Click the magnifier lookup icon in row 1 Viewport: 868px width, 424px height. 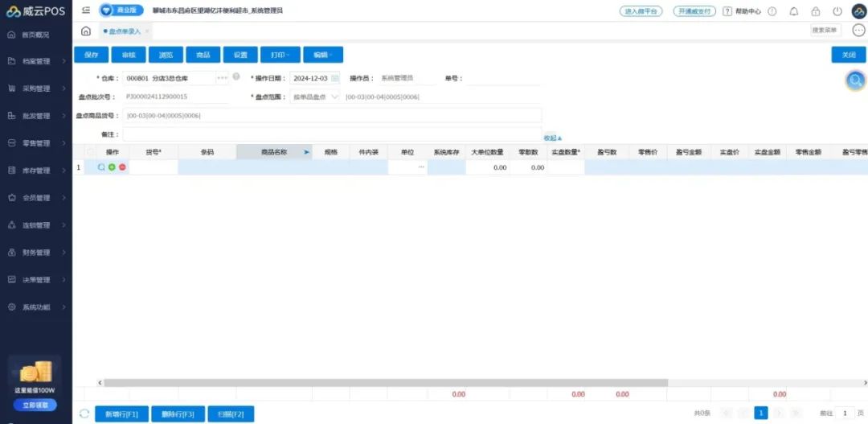click(x=101, y=167)
